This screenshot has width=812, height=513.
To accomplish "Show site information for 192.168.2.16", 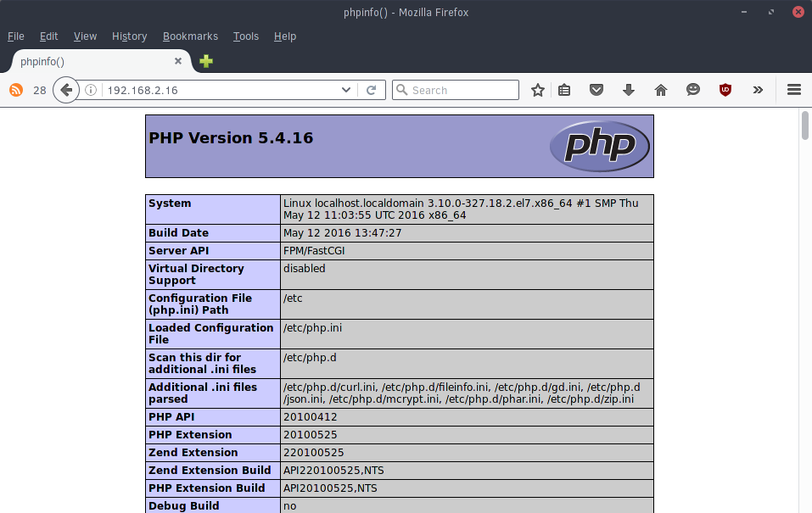I will coord(91,90).
